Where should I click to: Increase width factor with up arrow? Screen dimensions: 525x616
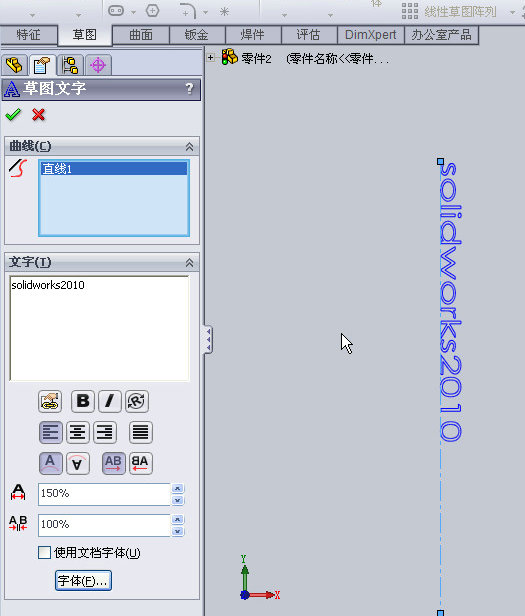coord(178,488)
